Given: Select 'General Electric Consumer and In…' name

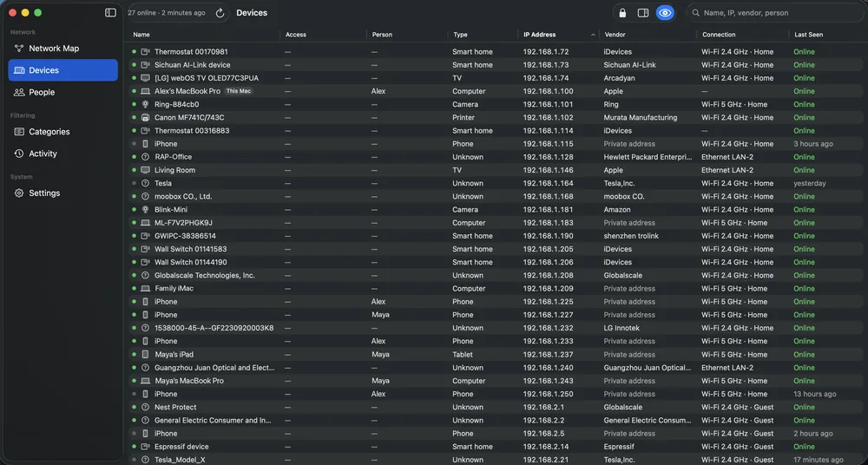Looking at the screenshot, I should point(214,420).
